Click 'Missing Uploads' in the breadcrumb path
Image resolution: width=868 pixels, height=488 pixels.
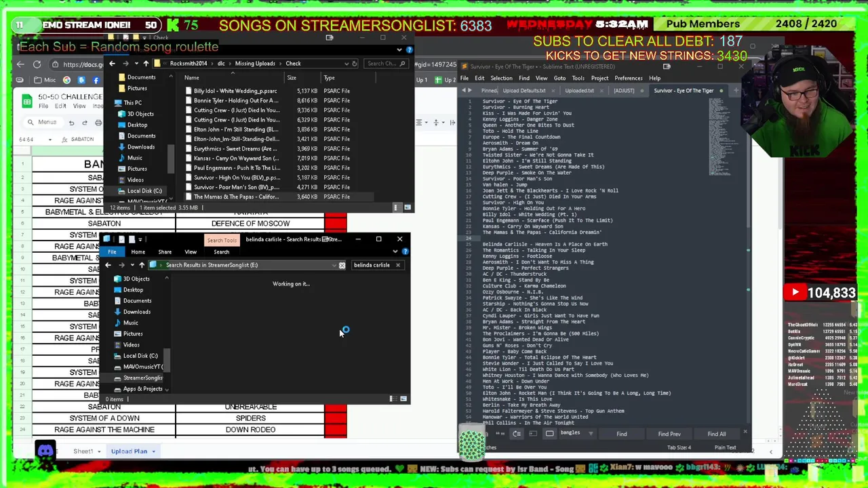tap(255, 64)
